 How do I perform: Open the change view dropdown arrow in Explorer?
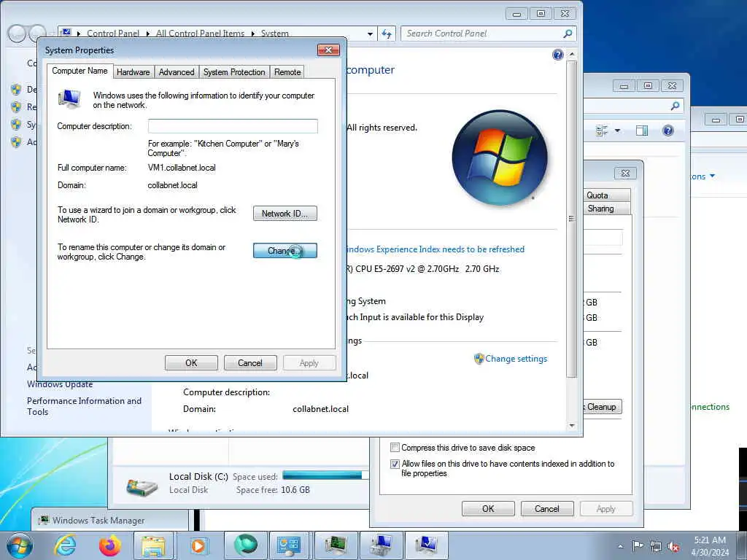(617, 131)
